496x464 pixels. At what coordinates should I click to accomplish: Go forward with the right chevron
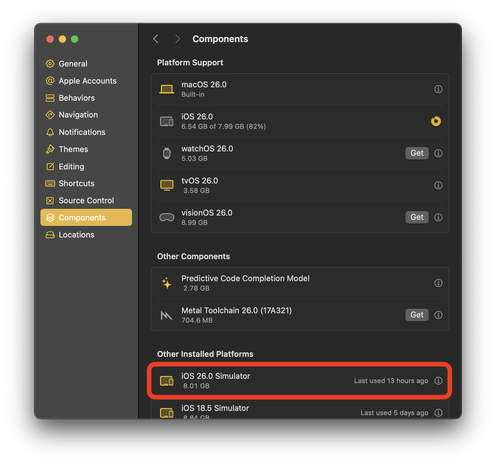(177, 39)
